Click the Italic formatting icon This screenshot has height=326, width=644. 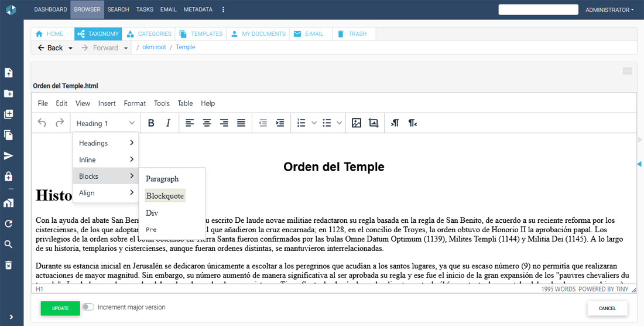(168, 123)
